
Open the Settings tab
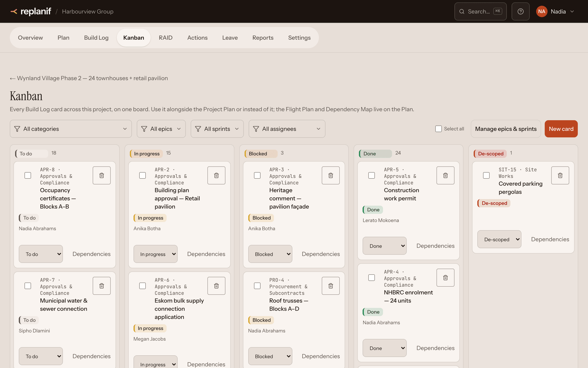299,38
